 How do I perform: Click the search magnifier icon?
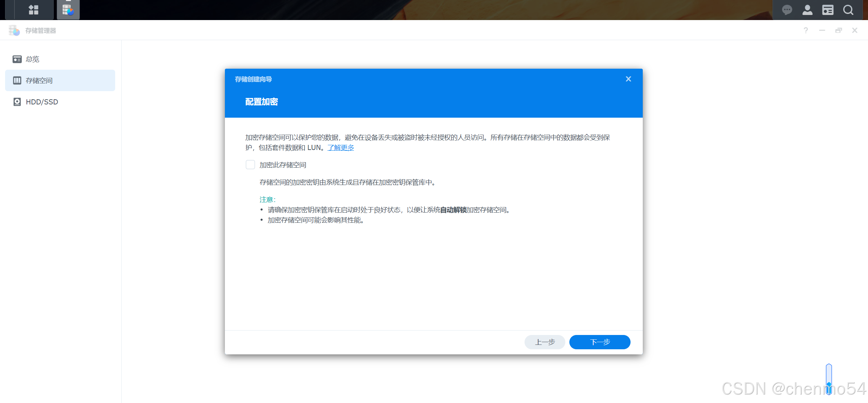[x=848, y=10]
